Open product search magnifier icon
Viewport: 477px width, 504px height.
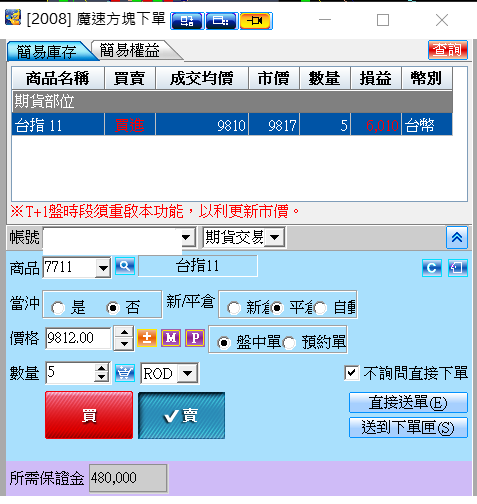[125, 266]
